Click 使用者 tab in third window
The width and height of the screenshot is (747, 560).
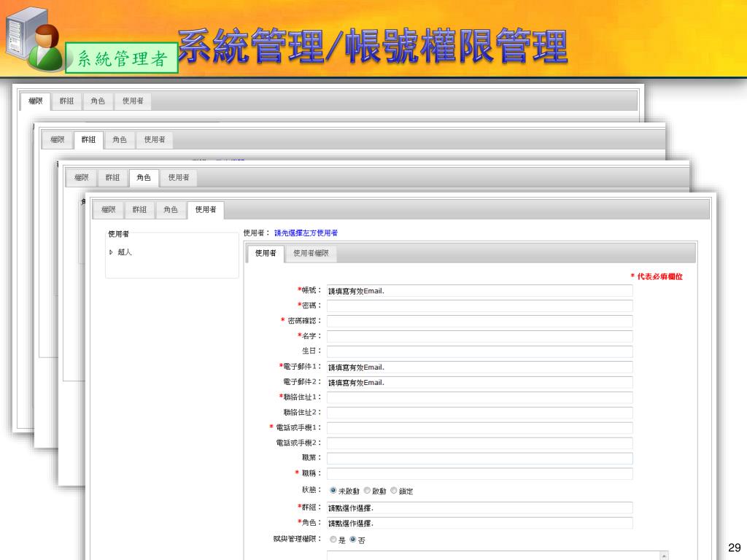tap(179, 178)
